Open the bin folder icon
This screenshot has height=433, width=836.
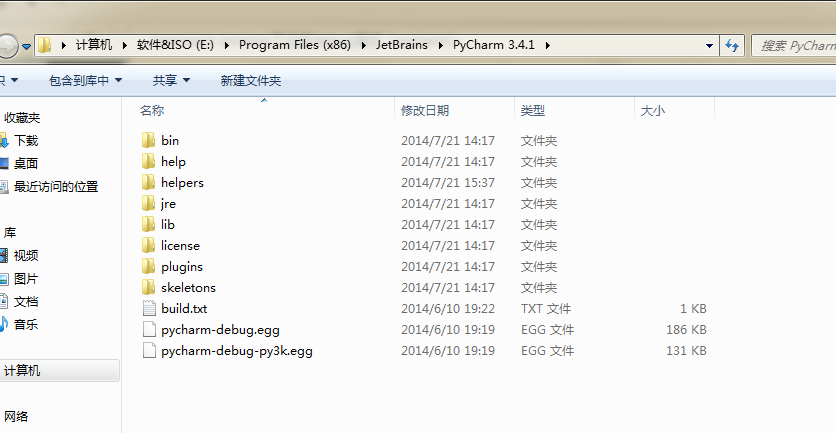coord(149,140)
